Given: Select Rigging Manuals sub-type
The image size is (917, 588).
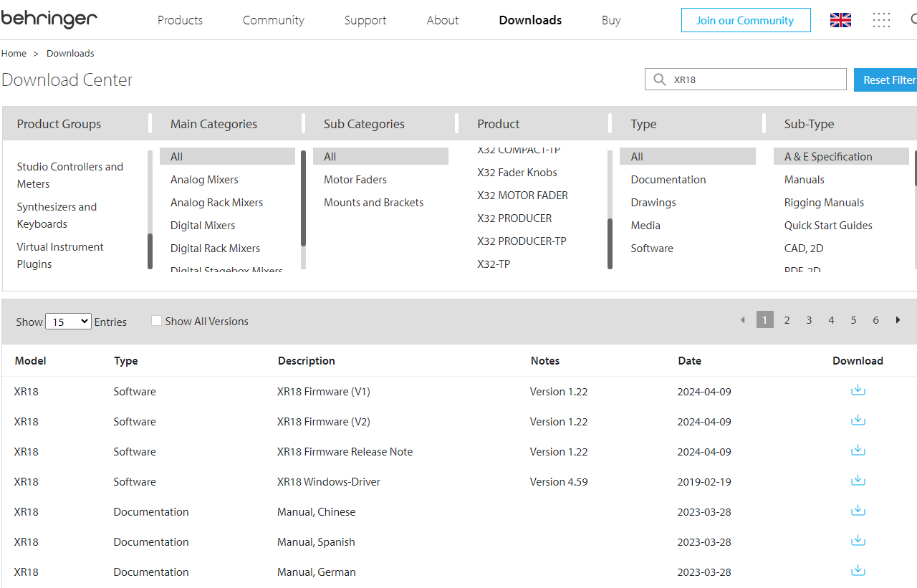Looking at the screenshot, I should pos(824,203).
